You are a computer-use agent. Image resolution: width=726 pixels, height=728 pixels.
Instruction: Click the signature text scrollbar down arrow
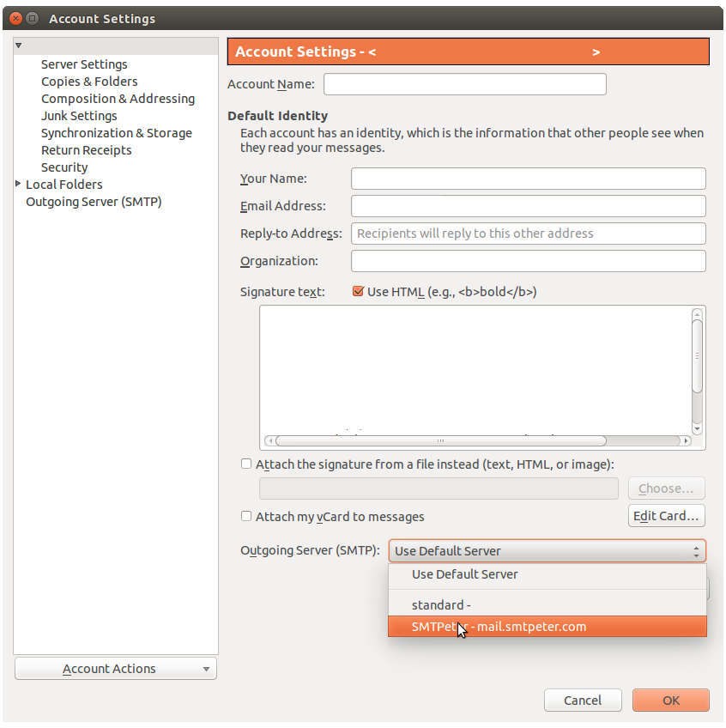point(697,428)
